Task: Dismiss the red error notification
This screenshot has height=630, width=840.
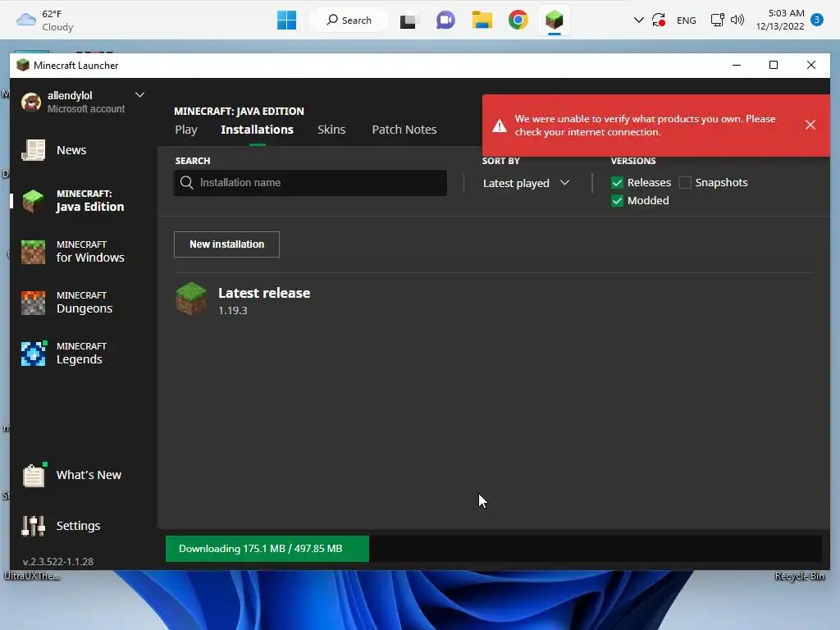Action: (x=810, y=125)
